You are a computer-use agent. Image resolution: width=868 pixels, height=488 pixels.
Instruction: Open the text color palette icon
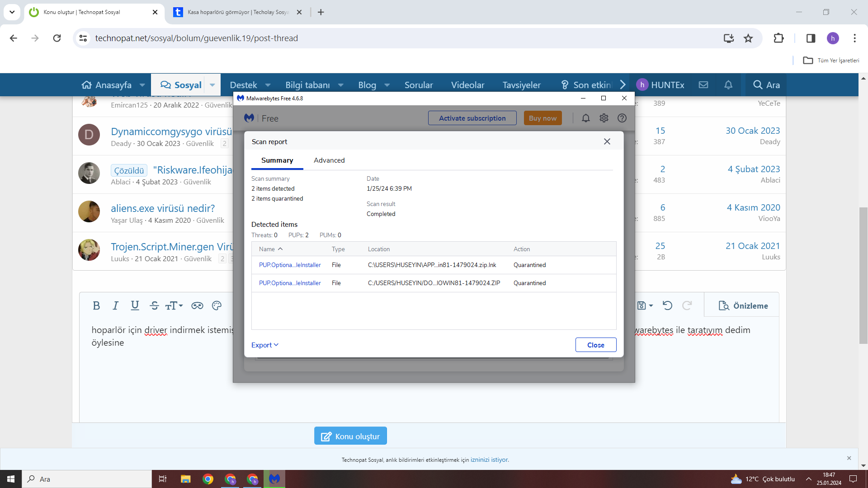(217, 306)
